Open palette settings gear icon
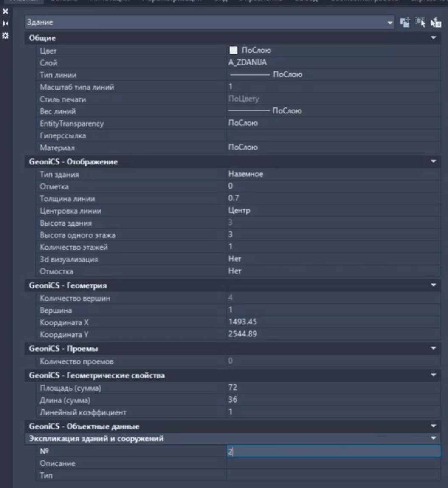The height and width of the screenshot is (488, 448). coord(6,35)
